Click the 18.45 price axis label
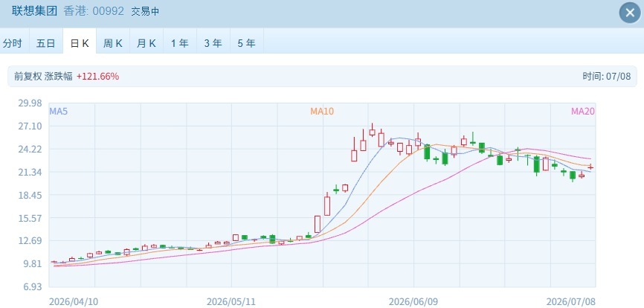The height and width of the screenshot is (308, 644). point(30,195)
